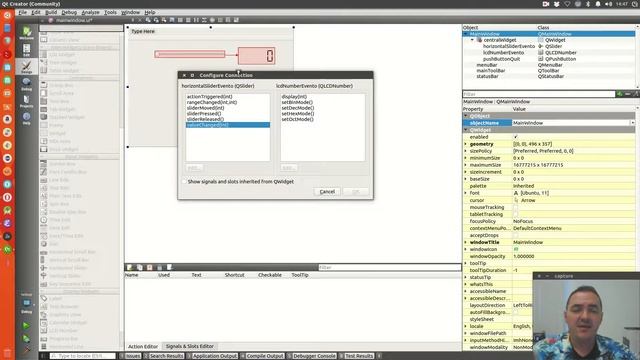Select LCD Number in widget box
The height and width of the screenshot is (360, 640).
[x=59, y=331]
